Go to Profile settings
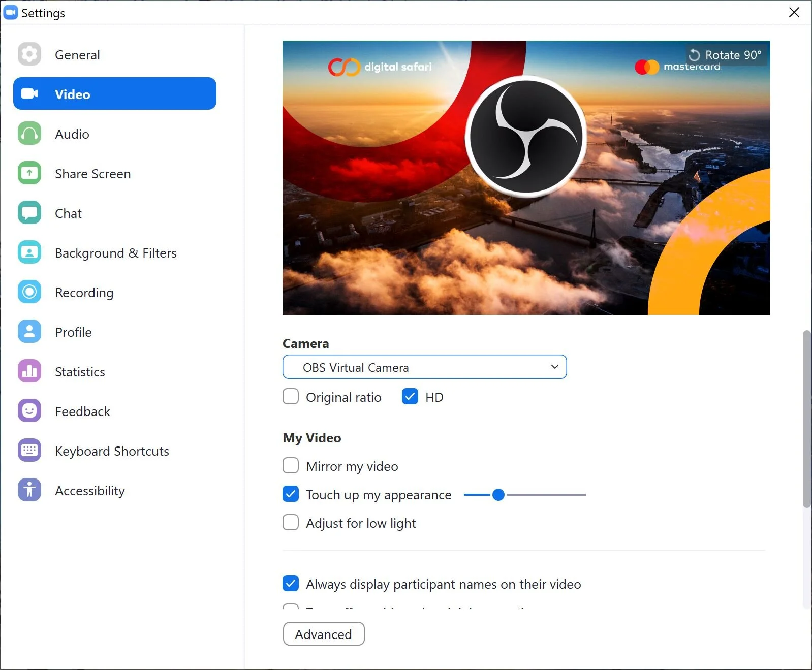Image resolution: width=812 pixels, height=670 pixels. [x=115, y=332]
